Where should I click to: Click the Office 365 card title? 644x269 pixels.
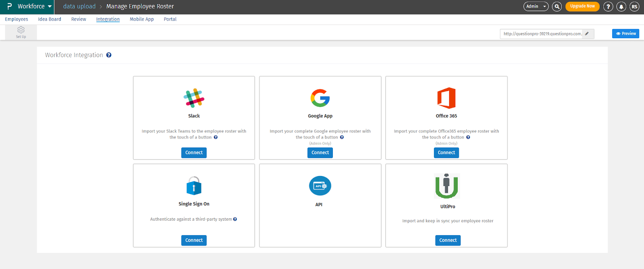click(446, 116)
